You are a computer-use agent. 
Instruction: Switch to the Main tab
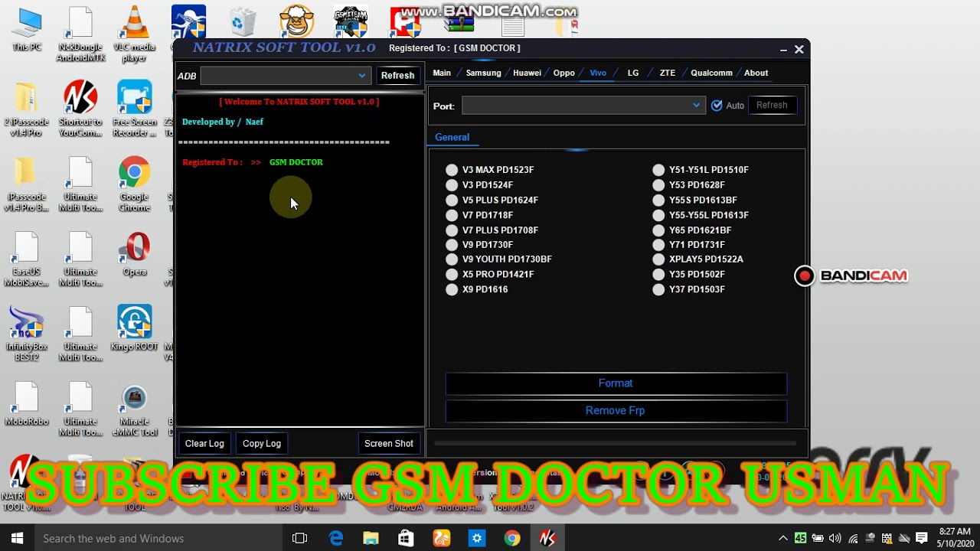[x=442, y=73]
